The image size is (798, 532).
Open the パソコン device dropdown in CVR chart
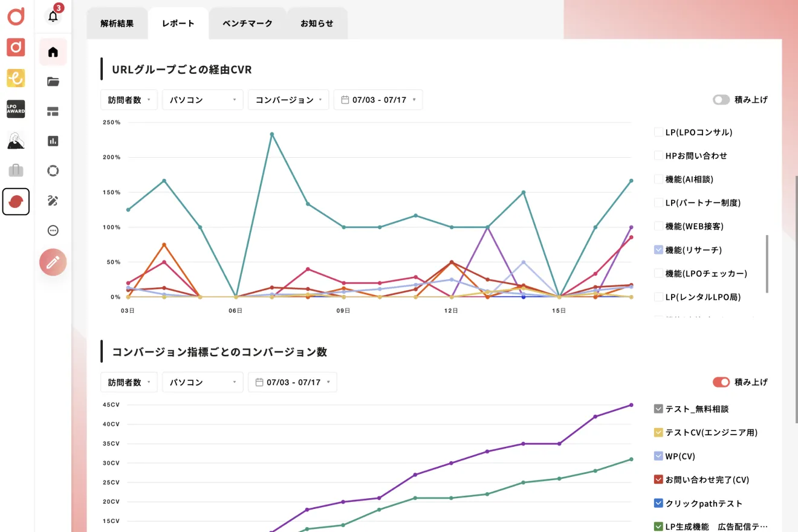tap(203, 100)
